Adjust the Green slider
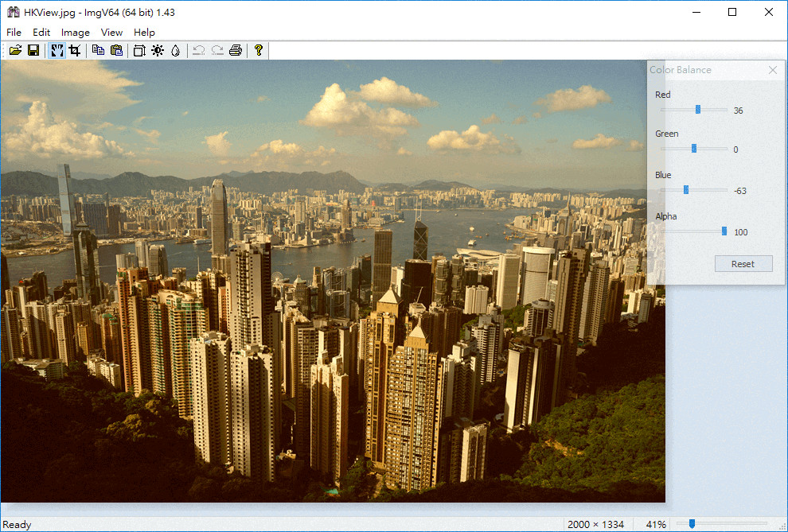This screenshot has height=532, width=788. (694, 148)
